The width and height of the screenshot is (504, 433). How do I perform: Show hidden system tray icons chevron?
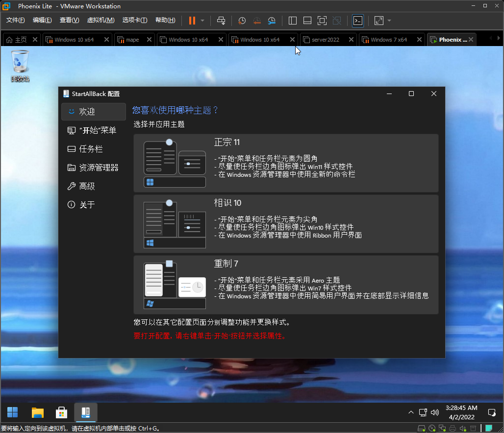click(x=411, y=412)
